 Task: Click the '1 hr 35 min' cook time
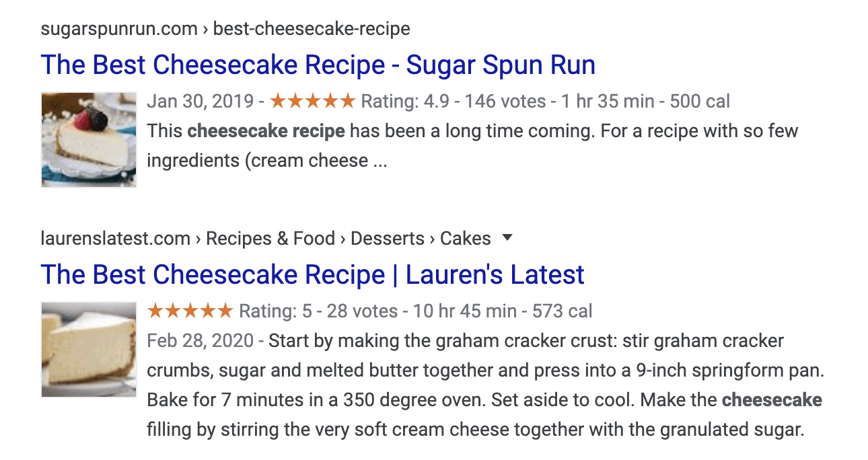pyautogui.click(x=608, y=102)
